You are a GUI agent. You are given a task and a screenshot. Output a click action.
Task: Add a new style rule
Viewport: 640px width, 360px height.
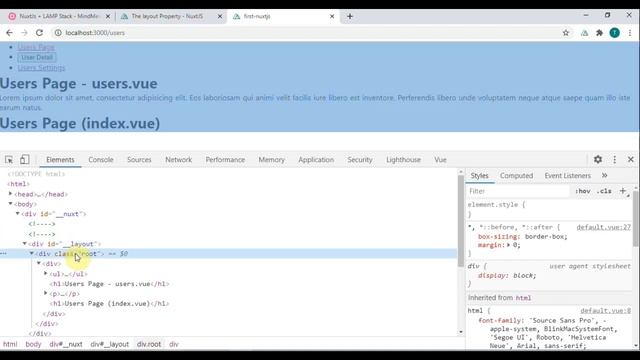(622, 191)
